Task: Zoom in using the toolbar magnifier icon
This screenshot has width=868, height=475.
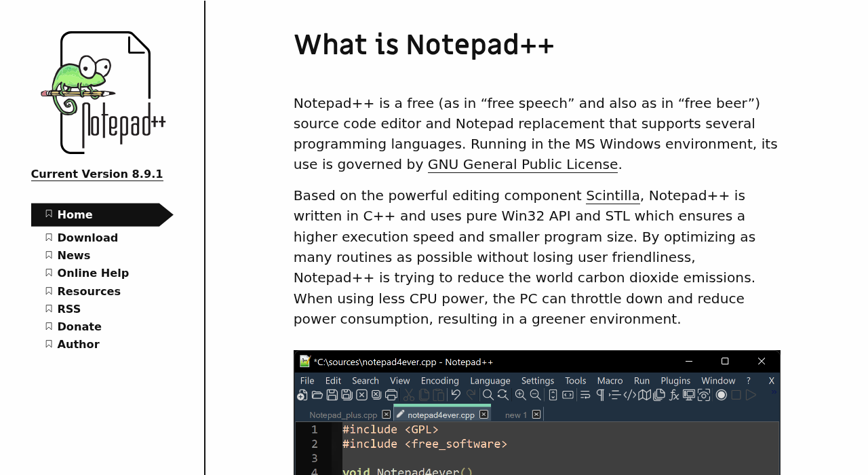Action: (x=521, y=396)
